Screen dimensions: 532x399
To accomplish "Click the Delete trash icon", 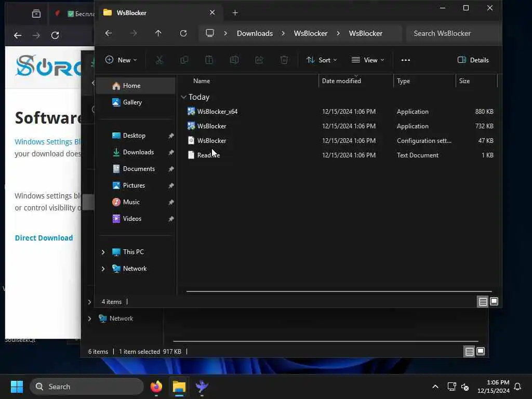I will 284,60.
